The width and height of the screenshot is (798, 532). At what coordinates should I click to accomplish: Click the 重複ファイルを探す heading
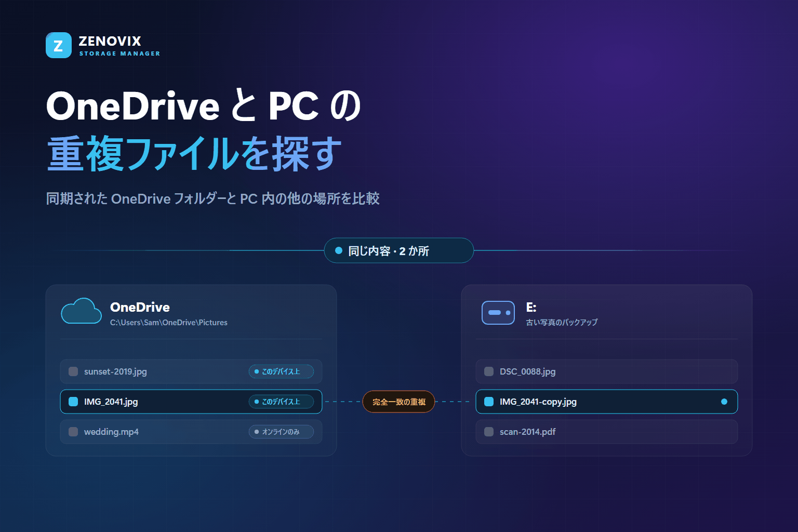[x=195, y=154]
